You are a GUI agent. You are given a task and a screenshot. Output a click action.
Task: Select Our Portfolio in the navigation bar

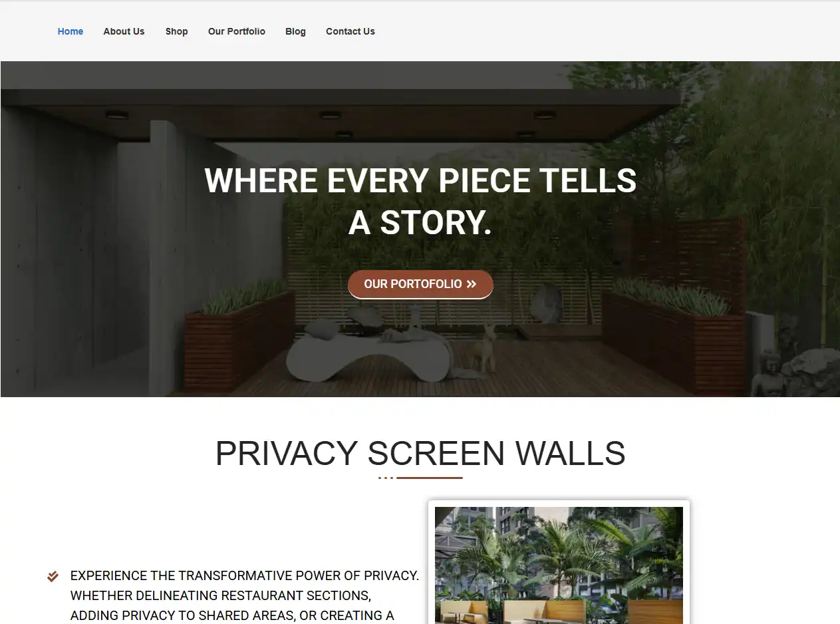pos(237,31)
